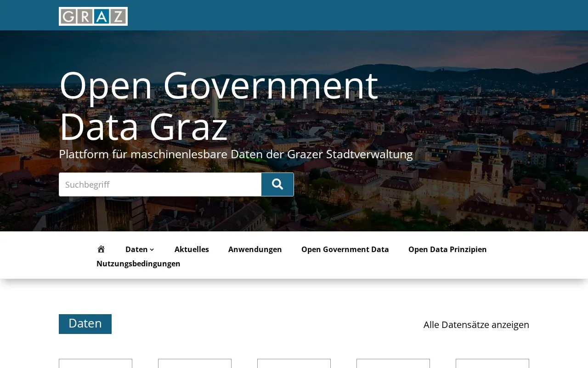Click the Alle Datensätze anzeigen link

(476, 325)
